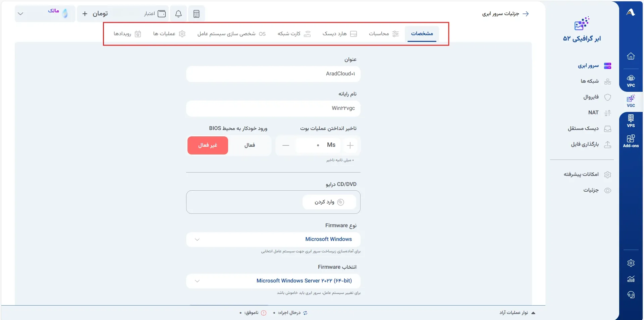Click the عنوان field containing AradCloud
Viewport: 644px width, 320px height.
tap(273, 74)
